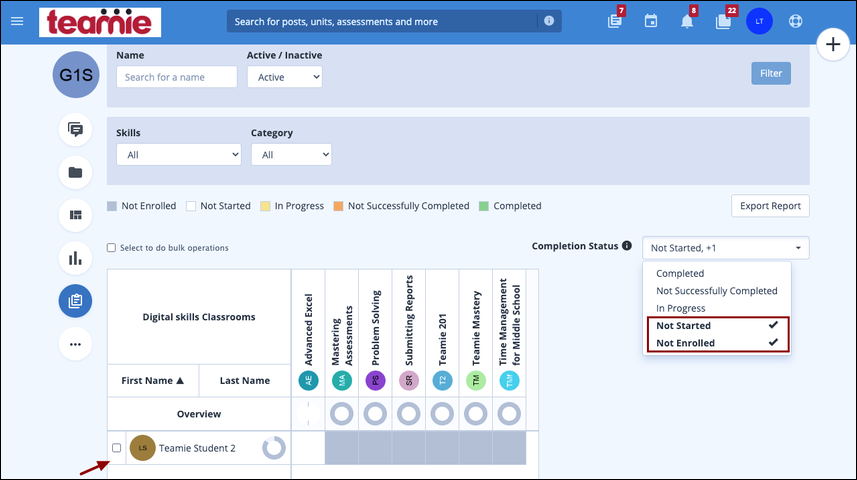
Task: Click Time Management for Middle School header
Action: point(509,321)
